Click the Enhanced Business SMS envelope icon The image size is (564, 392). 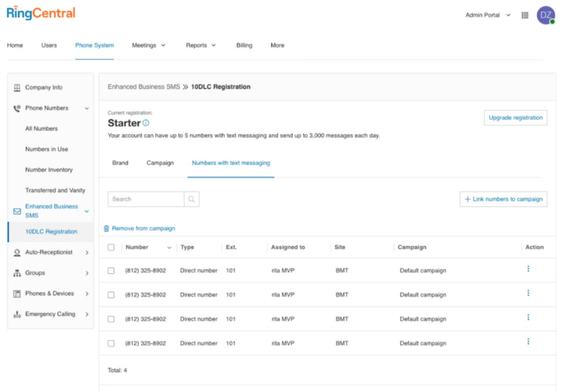click(17, 211)
